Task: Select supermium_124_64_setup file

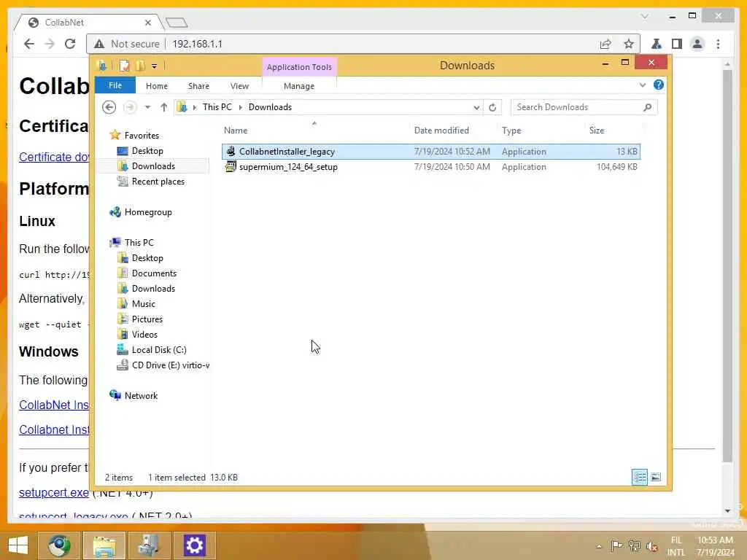Action: pyautogui.click(x=430, y=167)
